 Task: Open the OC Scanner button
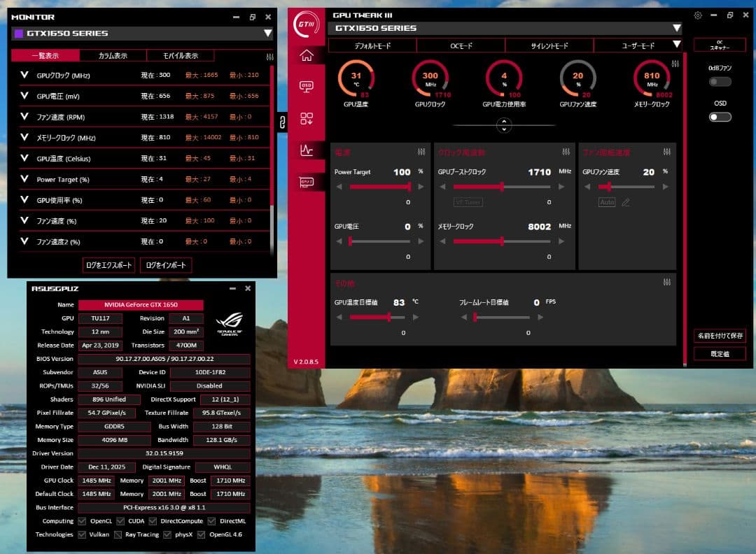pyautogui.click(x=720, y=45)
